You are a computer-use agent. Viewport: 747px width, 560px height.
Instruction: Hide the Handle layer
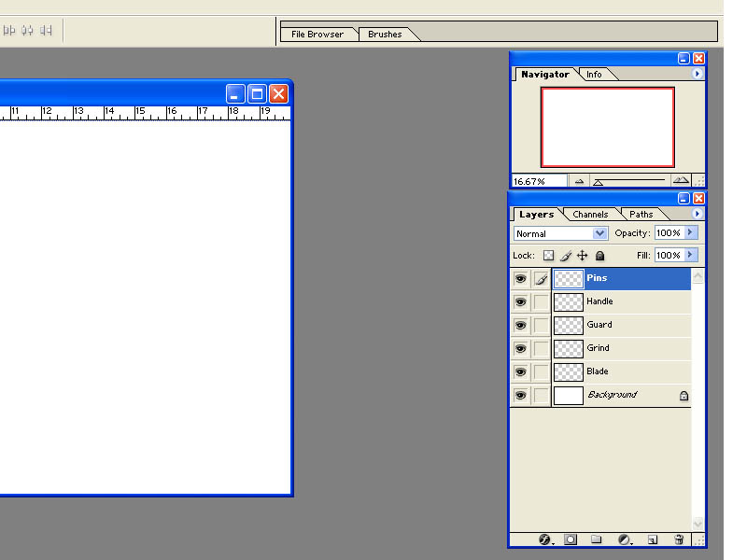[x=520, y=301]
